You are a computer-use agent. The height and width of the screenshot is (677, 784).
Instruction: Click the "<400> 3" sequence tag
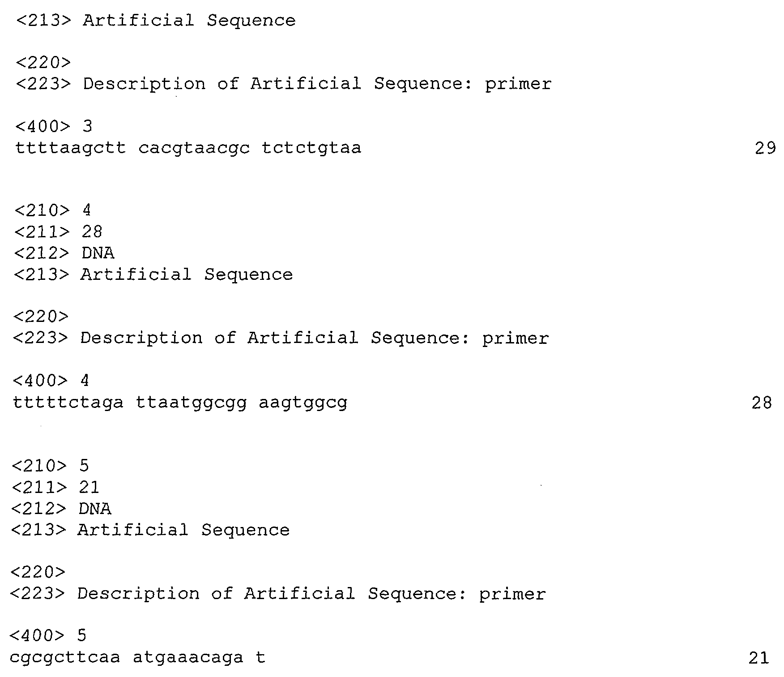(x=54, y=126)
